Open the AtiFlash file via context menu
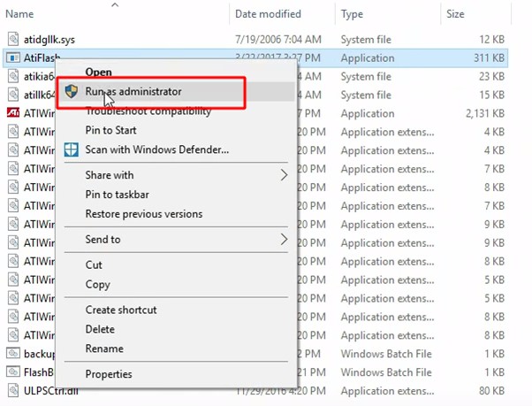The image size is (532, 406). pyautogui.click(x=98, y=72)
